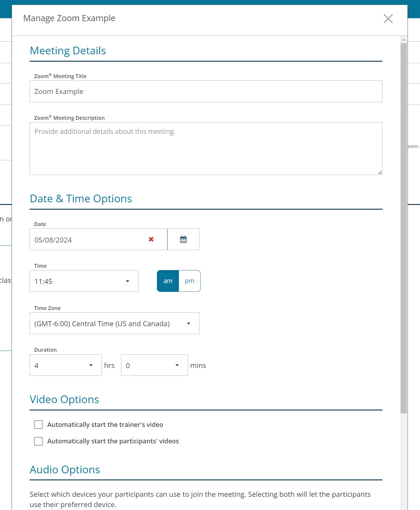This screenshot has width=420, height=510.
Task: Click the participants' videos label text
Action: click(x=113, y=441)
